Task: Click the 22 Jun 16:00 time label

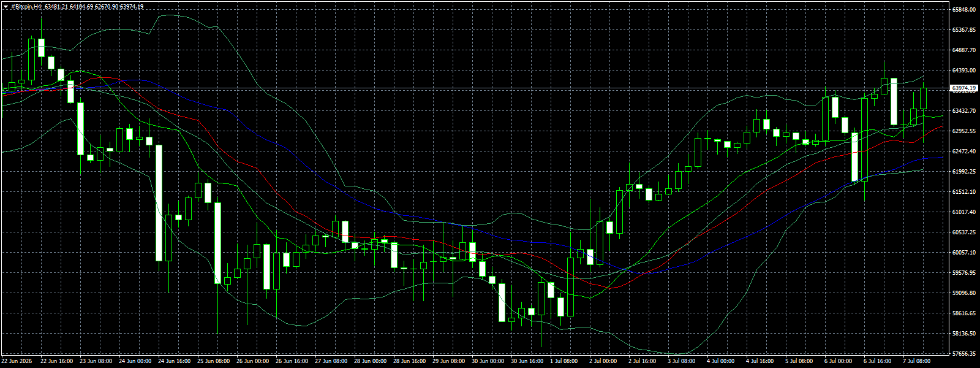Action: click(x=56, y=361)
